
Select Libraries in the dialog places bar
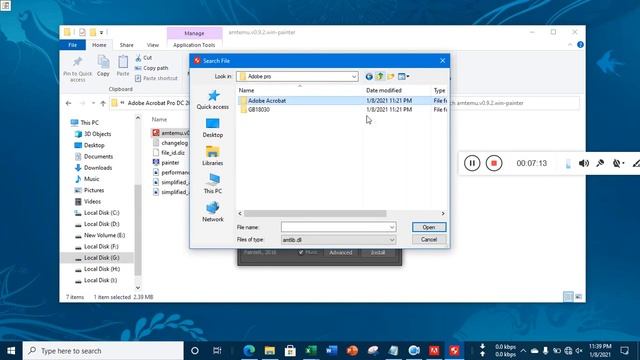click(213, 156)
